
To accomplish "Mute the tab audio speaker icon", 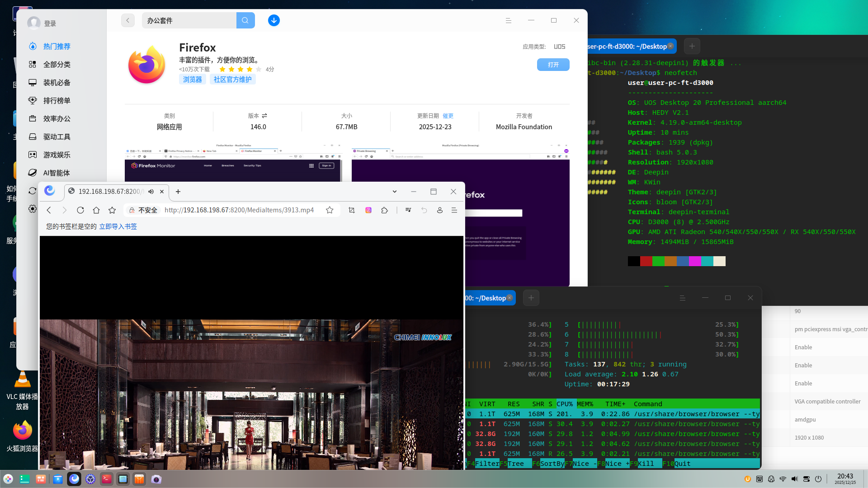I will point(151,192).
